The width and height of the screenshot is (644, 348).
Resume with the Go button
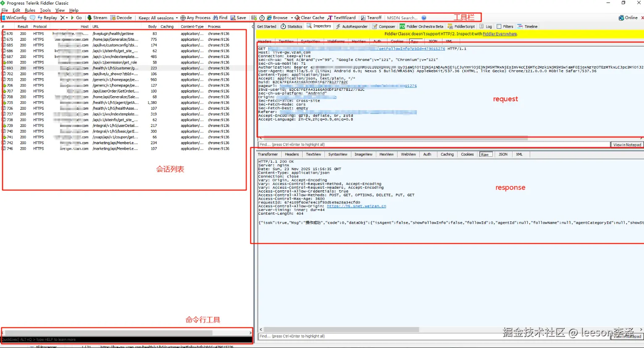[76, 18]
